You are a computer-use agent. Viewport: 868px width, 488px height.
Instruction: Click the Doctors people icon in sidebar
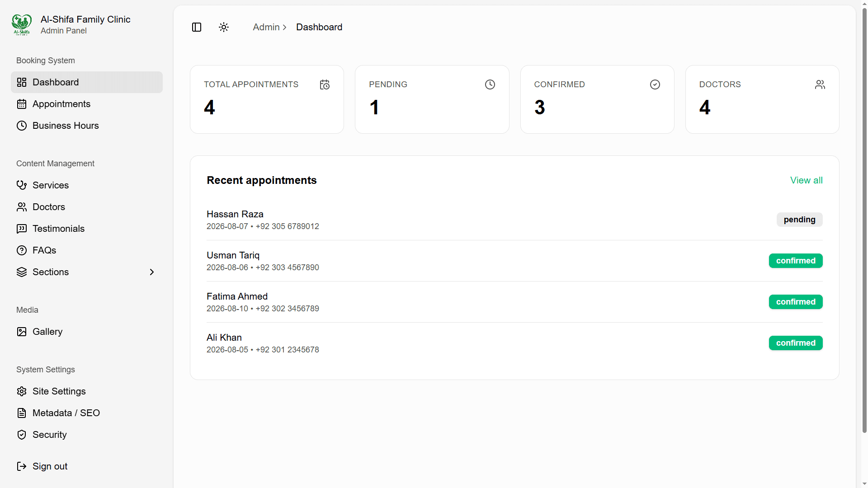tap(22, 207)
